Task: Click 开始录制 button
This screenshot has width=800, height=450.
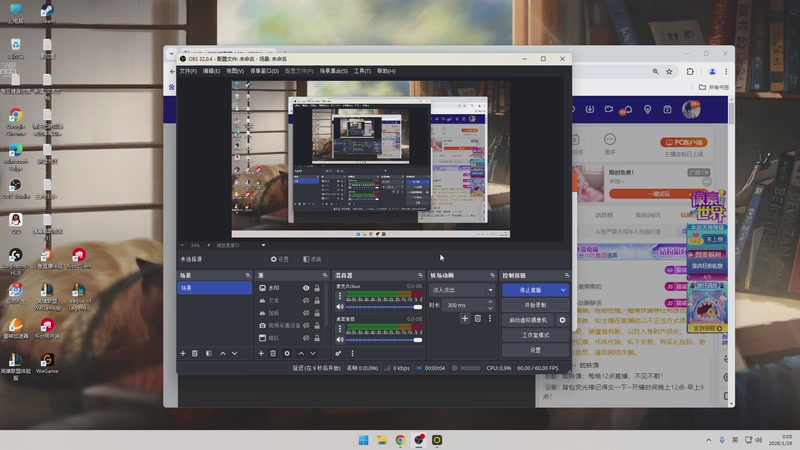Action: (x=535, y=305)
